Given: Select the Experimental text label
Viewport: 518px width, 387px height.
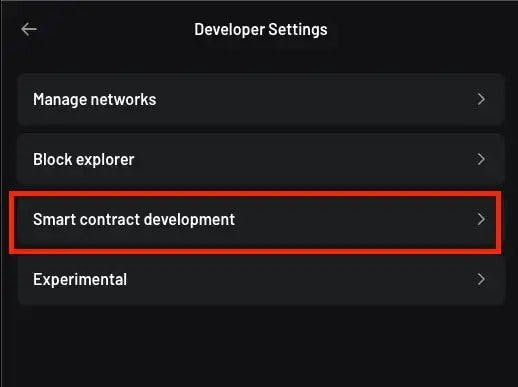Looking at the screenshot, I should click(x=80, y=279).
